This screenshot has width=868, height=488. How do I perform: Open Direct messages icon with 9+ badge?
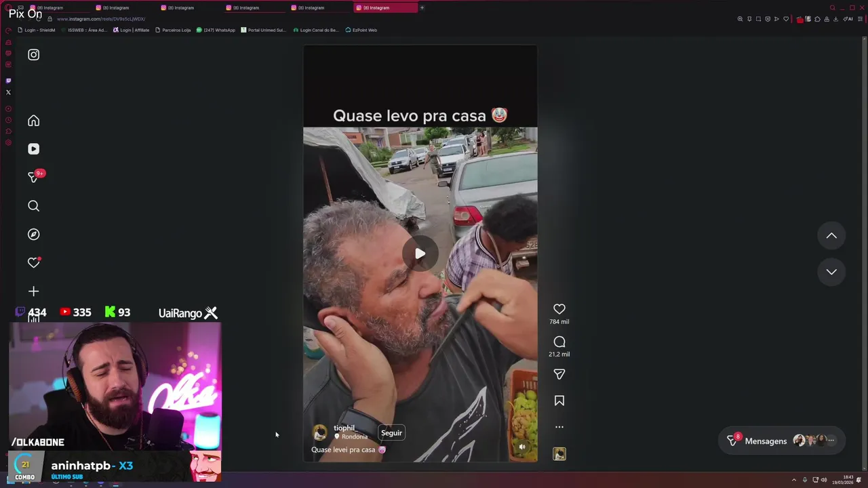pyautogui.click(x=35, y=176)
